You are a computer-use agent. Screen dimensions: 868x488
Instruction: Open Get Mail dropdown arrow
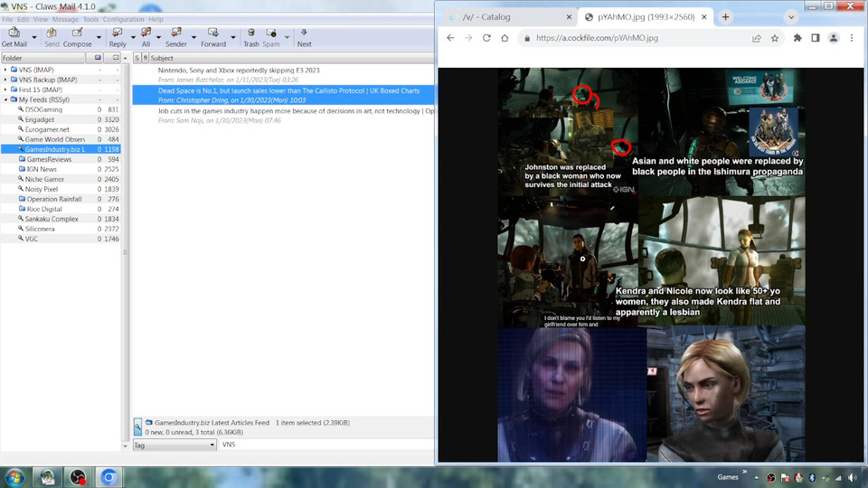[x=33, y=38]
